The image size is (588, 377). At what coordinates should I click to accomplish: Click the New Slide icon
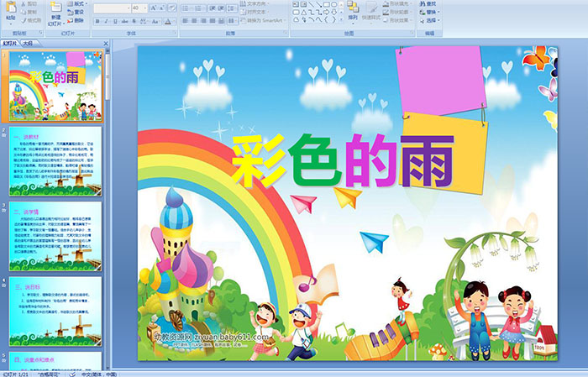pos(56,7)
